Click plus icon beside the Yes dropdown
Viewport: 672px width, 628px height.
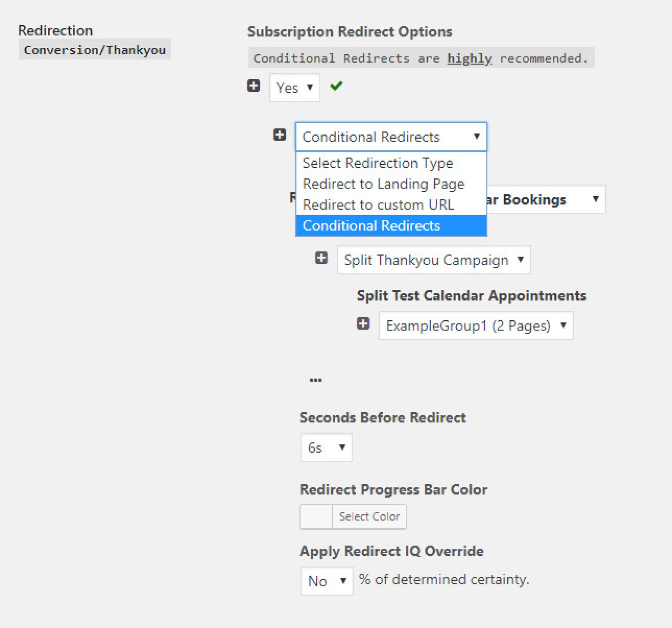click(x=254, y=86)
